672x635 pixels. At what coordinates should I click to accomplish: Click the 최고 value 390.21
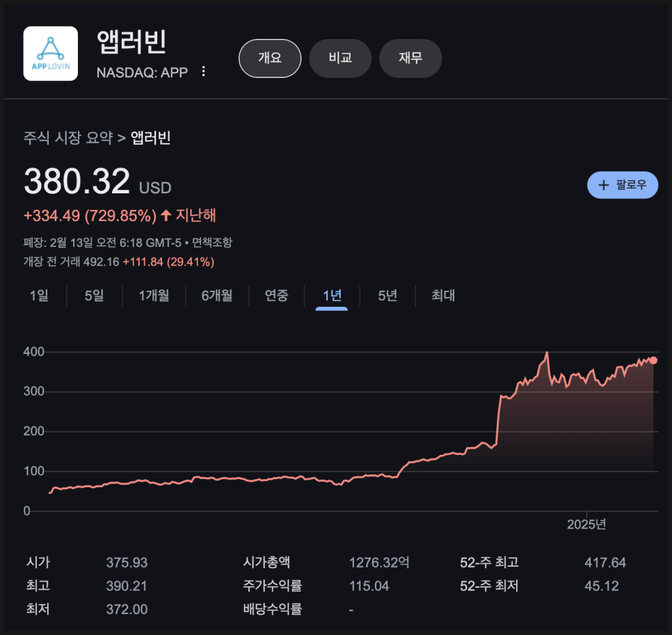point(127,586)
